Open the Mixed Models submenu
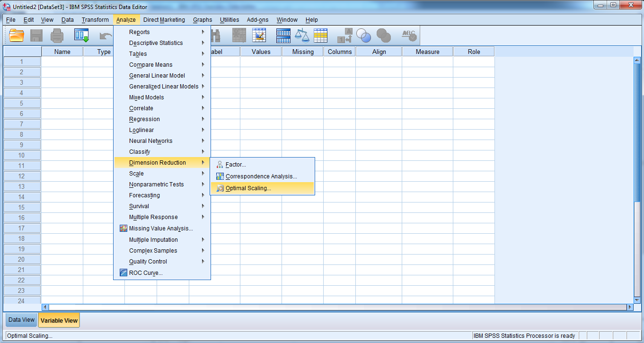Image resolution: width=644 pixels, height=343 pixels. tap(162, 97)
